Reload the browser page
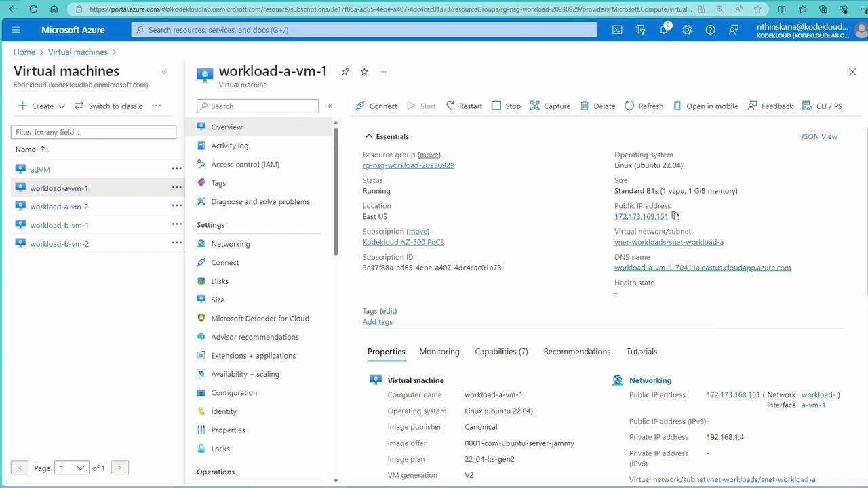The height and width of the screenshot is (488, 868). 33,9
